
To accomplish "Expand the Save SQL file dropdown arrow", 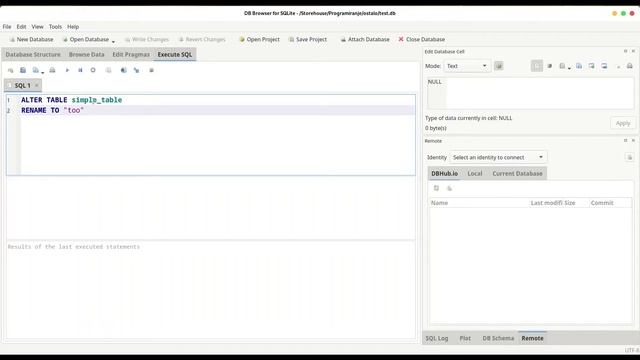I will 42,72.
